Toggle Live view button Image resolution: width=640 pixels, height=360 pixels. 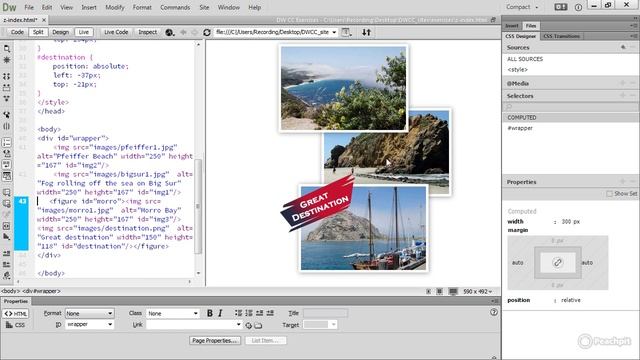click(84, 32)
